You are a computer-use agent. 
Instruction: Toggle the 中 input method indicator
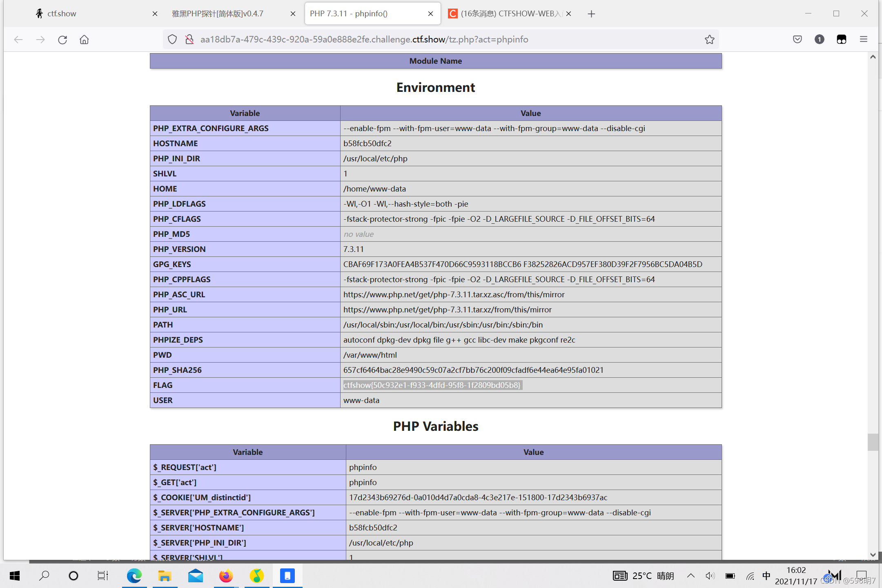tap(766, 576)
